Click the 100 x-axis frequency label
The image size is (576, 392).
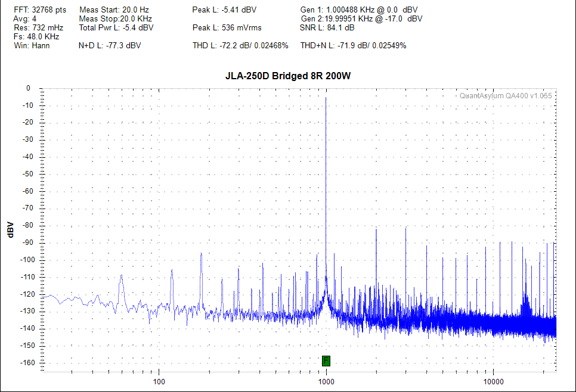(x=159, y=382)
